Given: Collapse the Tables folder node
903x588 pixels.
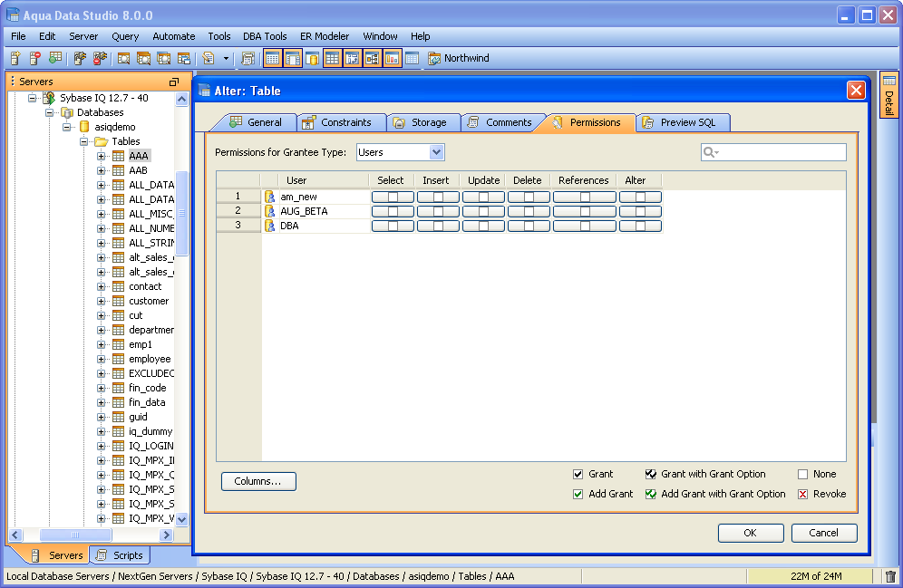Looking at the screenshot, I should pyautogui.click(x=84, y=141).
